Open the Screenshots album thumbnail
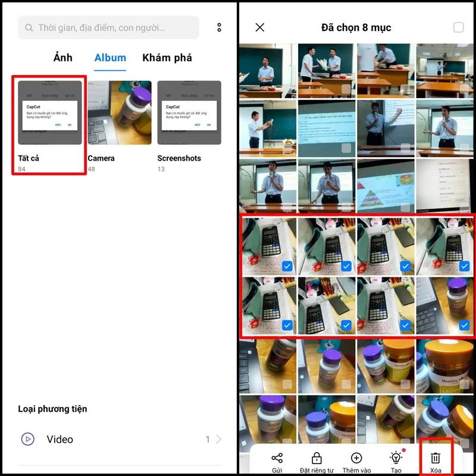The height and width of the screenshot is (476, 476). pos(189,113)
